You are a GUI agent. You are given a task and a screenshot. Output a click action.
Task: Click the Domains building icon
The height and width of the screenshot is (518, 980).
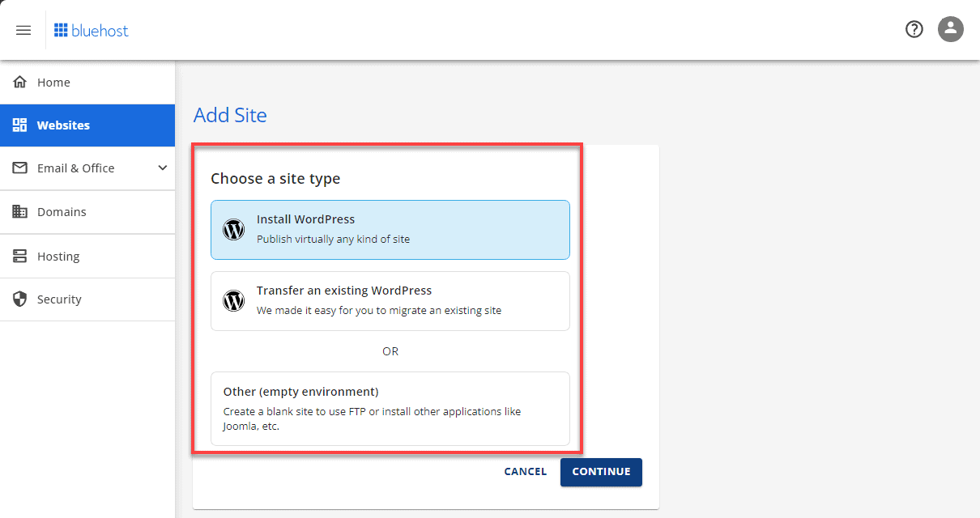[x=20, y=211]
